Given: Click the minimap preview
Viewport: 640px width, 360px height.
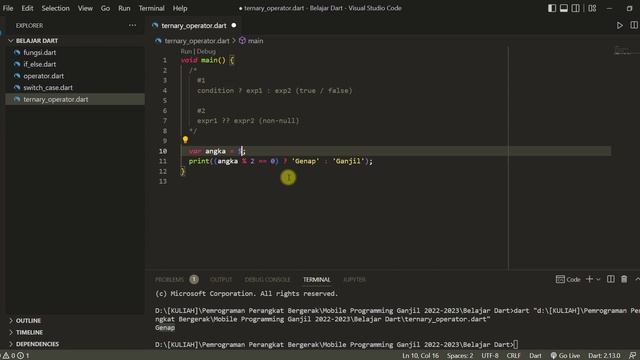Looking at the screenshot, I should click(623, 51).
